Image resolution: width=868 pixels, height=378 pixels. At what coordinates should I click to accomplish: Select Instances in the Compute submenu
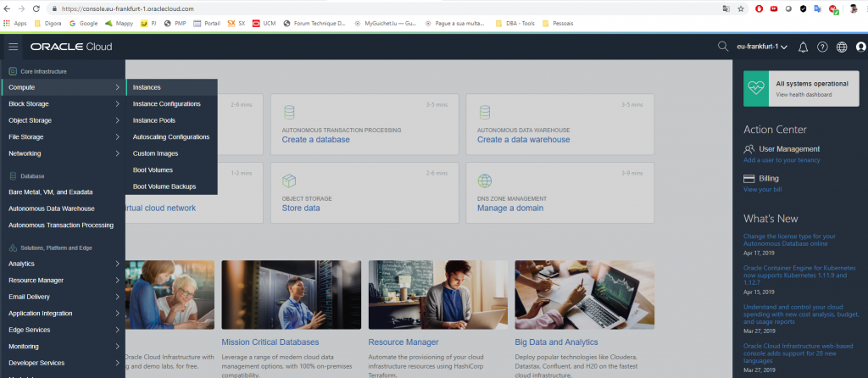[171, 87]
